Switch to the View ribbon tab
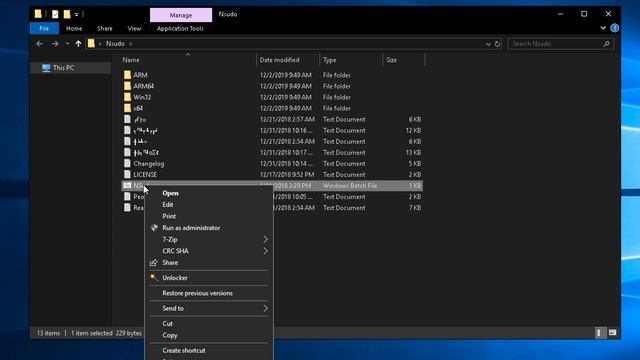This screenshot has width=640, height=360. (134, 29)
